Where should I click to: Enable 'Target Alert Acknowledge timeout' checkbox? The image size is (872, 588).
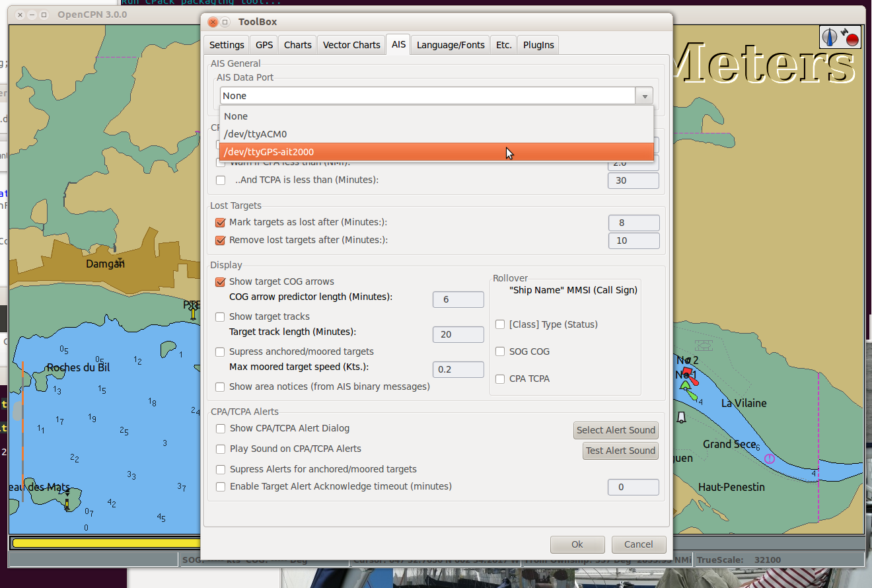point(221,487)
